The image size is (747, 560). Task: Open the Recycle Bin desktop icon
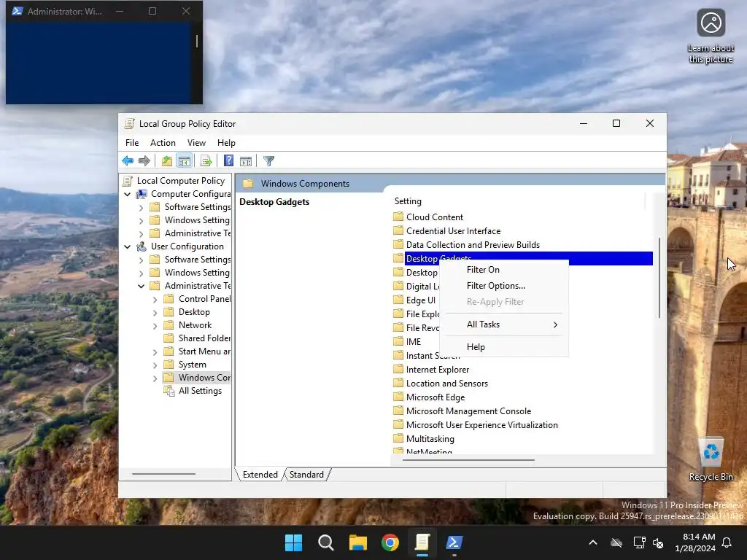point(711,459)
